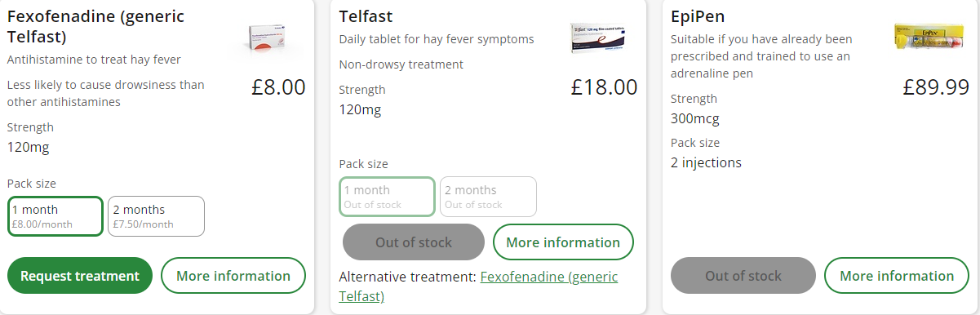Click the £89.99 EpiPen price
Image resolution: width=980 pixels, height=315 pixels.
pos(936,87)
